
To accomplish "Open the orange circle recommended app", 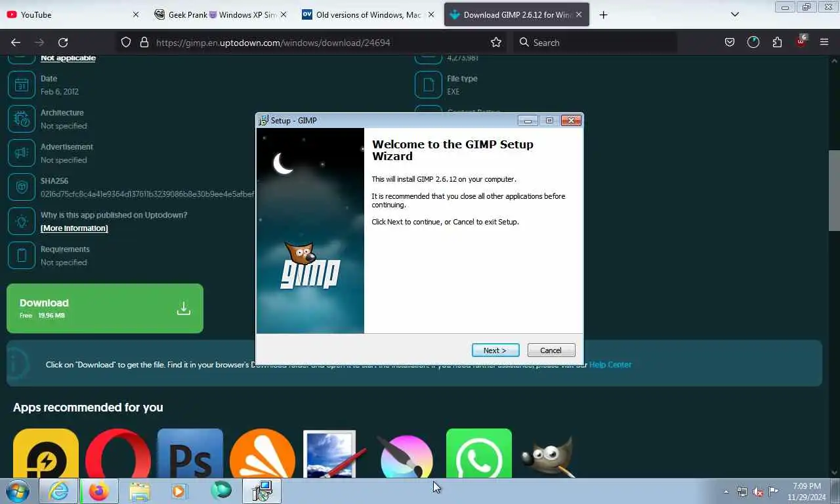I will (262, 453).
